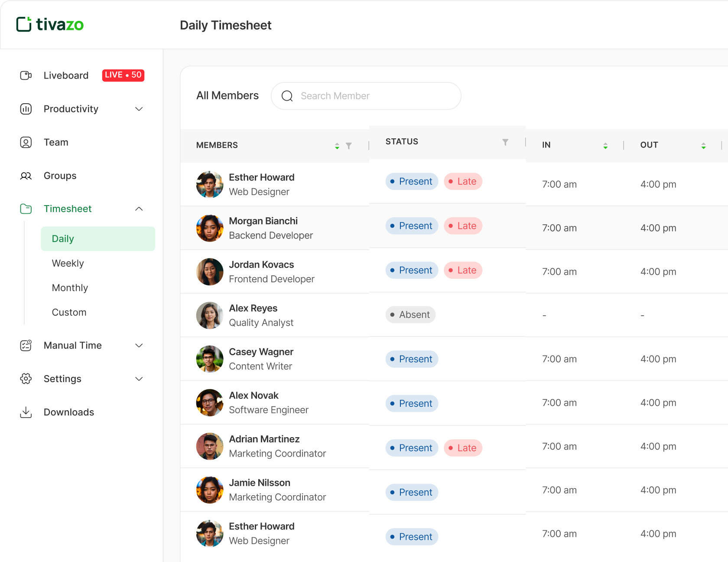Sort by OUT column arrows
This screenshot has width=728, height=562.
[x=703, y=146]
